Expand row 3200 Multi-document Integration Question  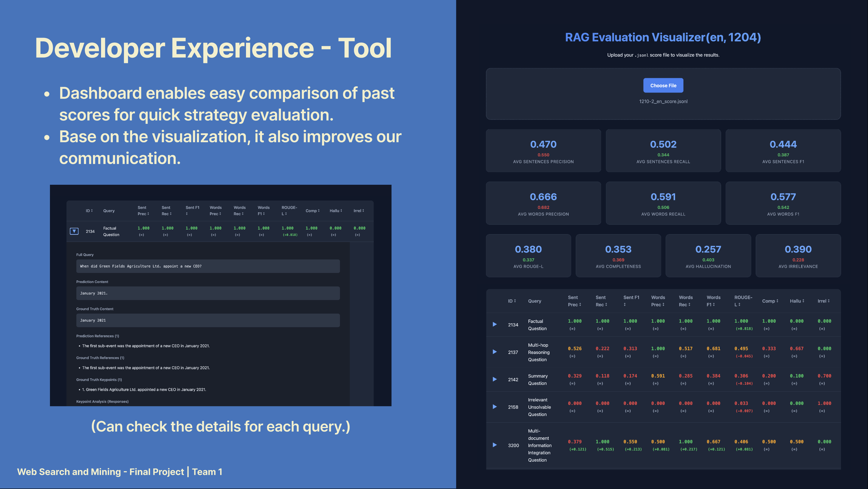[495, 445]
